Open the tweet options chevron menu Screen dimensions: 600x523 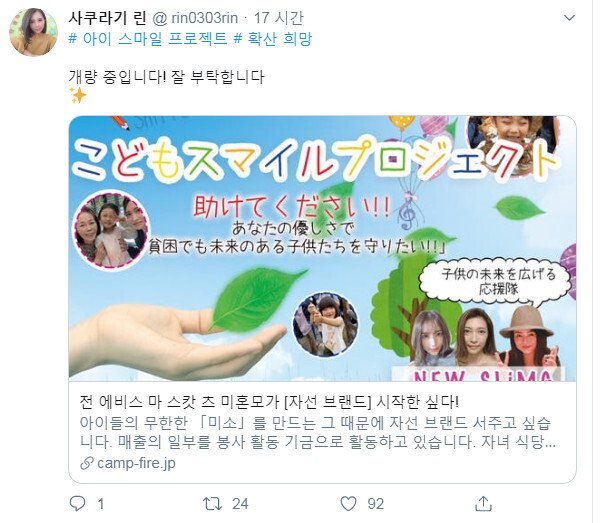569,18
